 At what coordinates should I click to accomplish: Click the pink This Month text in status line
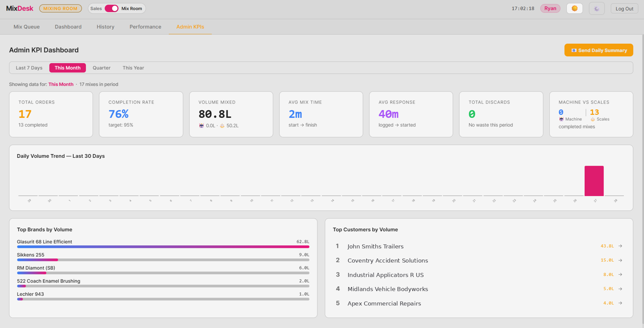61,85
